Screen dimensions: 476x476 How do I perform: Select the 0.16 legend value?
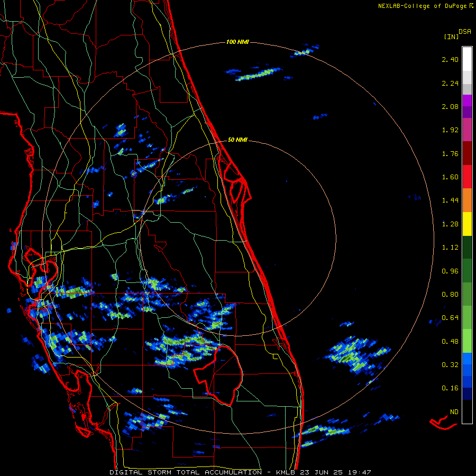pos(450,388)
